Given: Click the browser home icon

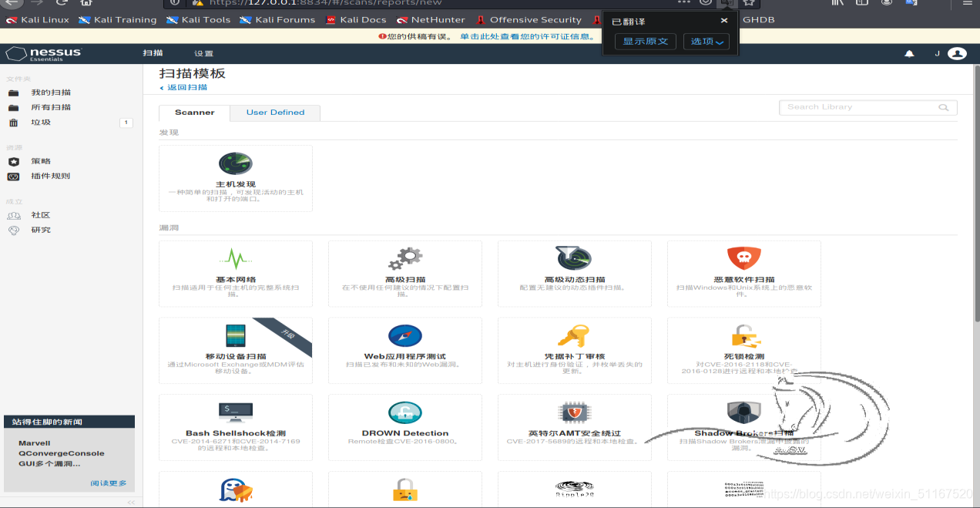Looking at the screenshot, I should [86, 3].
